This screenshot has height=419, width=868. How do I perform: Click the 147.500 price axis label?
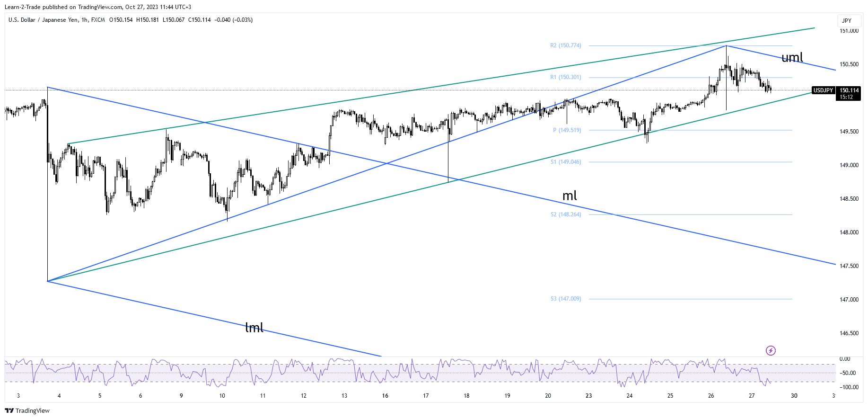coord(849,266)
